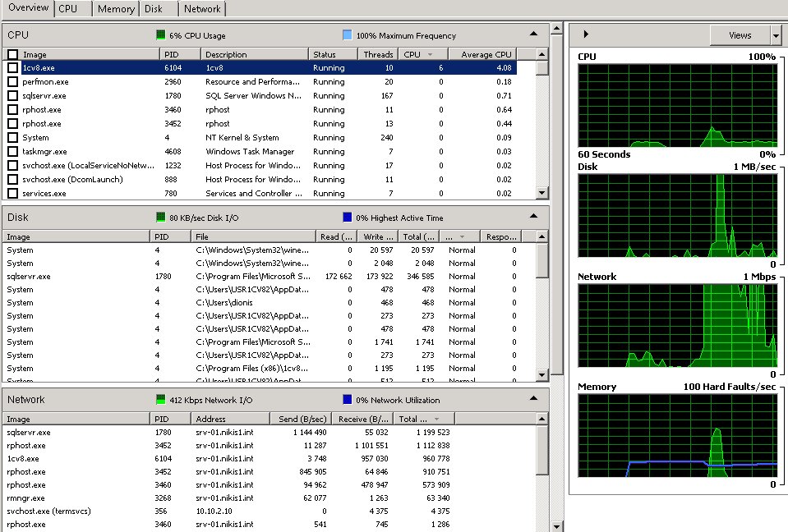Select the NT Kernel & System description

point(242,138)
